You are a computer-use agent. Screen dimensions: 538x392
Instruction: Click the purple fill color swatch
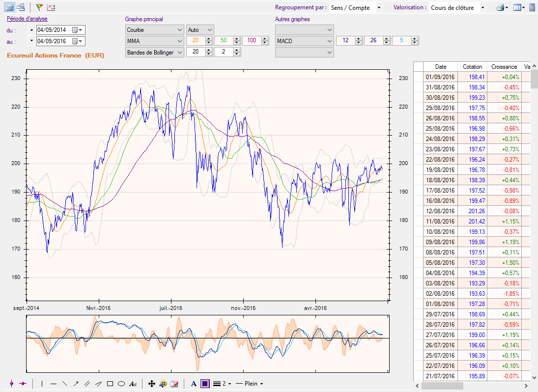[205, 384]
